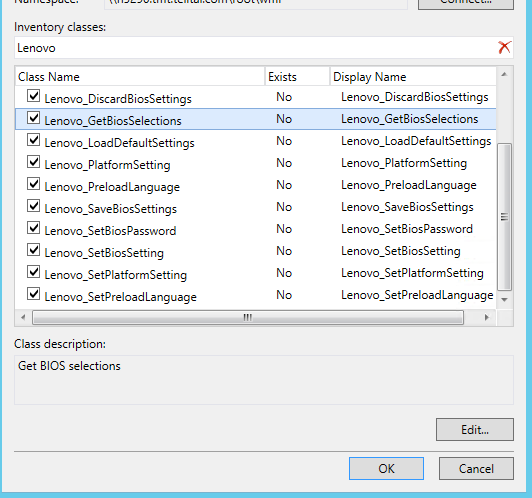The width and height of the screenshot is (532, 498).
Task: Uncheck the Lenovo_DiscardBiosSettings checkbox
Action: [34, 96]
